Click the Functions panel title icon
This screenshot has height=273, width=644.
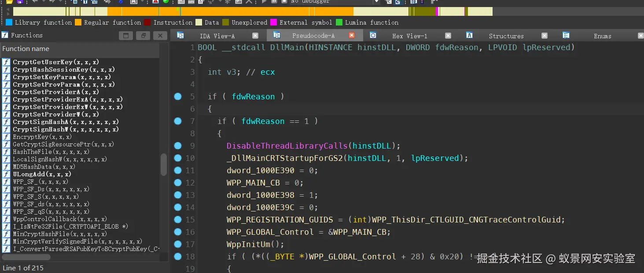coord(5,35)
